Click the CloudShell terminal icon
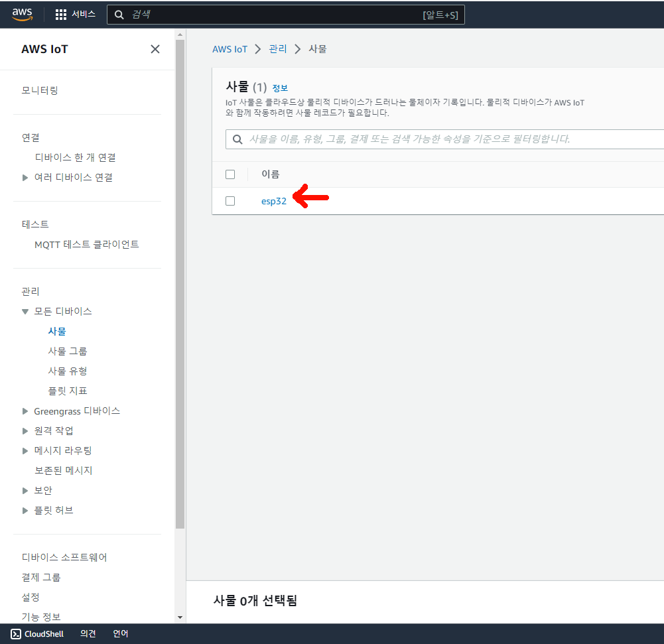The image size is (664, 644). pos(16,634)
